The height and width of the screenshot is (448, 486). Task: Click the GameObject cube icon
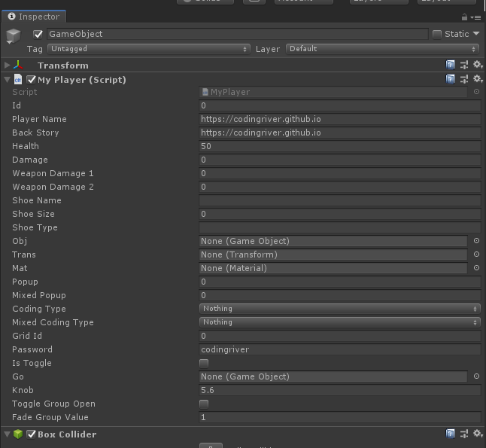click(x=14, y=35)
